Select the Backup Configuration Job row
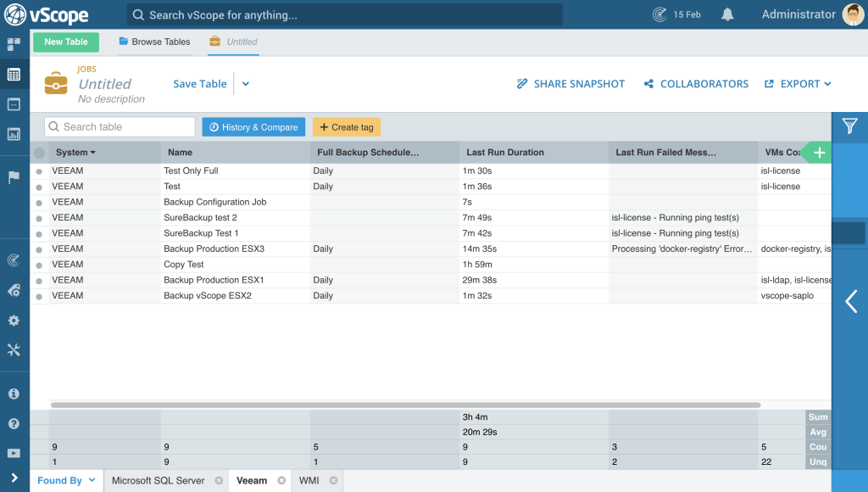The width and height of the screenshot is (868, 492). tap(39, 203)
